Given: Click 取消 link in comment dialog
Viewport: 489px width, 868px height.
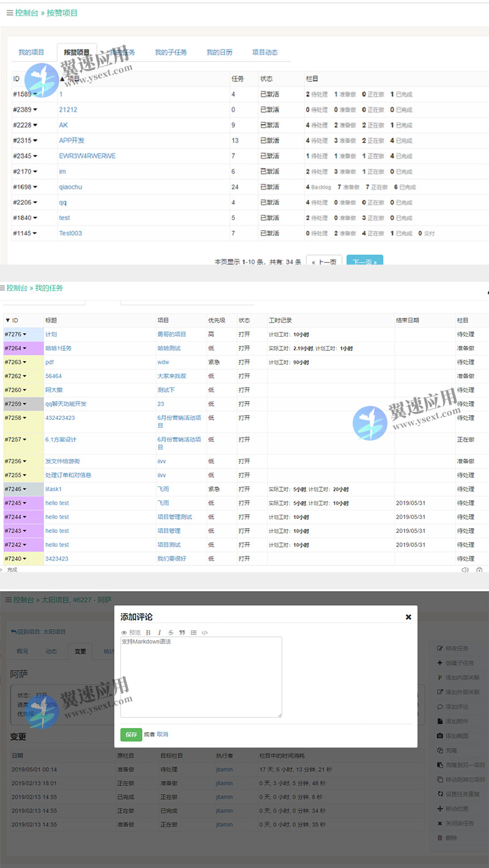Looking at the screenshot, I should 162,734.
